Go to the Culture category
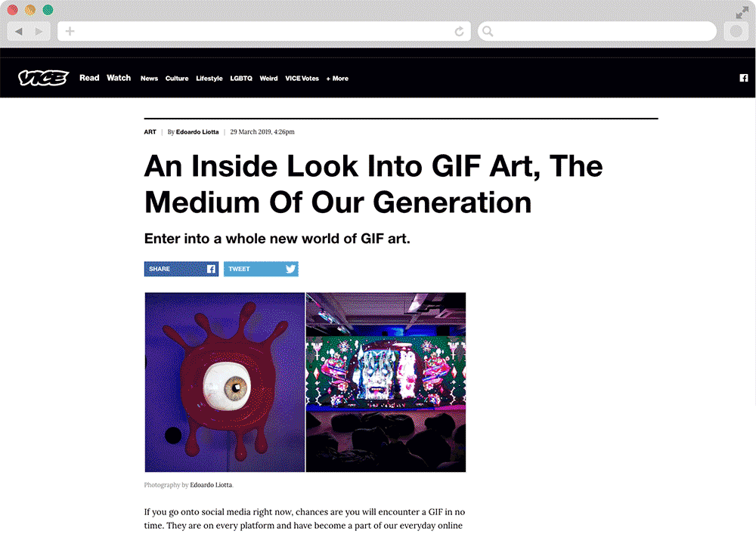The height and width of the screenshot is (534, 756). (177, 79)
